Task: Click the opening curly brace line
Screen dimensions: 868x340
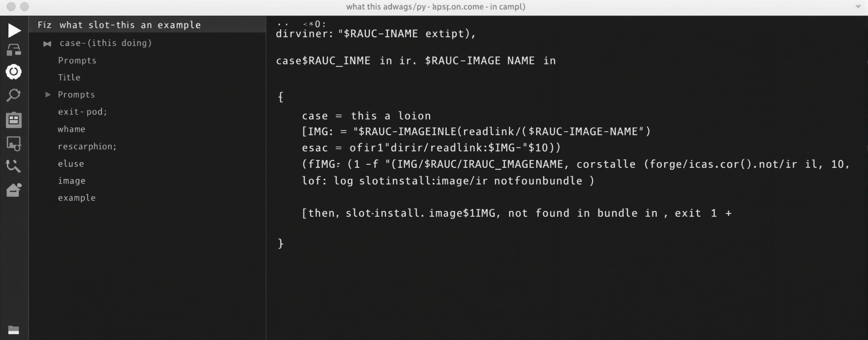Action: (280, 97)
